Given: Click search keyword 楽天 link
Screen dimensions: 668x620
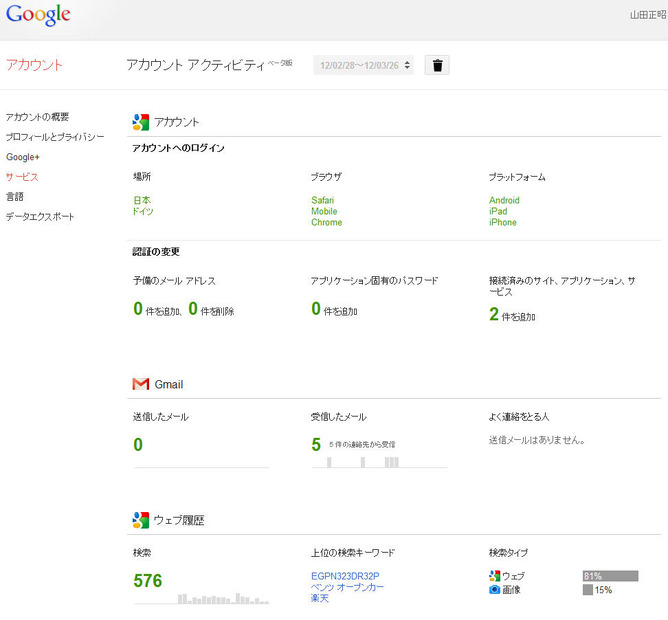Looking at the screenshot, I should tap(320, 598).
